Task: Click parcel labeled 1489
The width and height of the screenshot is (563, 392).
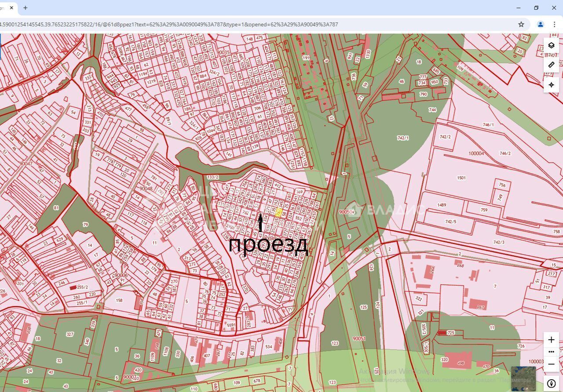Action: [441, 205]
